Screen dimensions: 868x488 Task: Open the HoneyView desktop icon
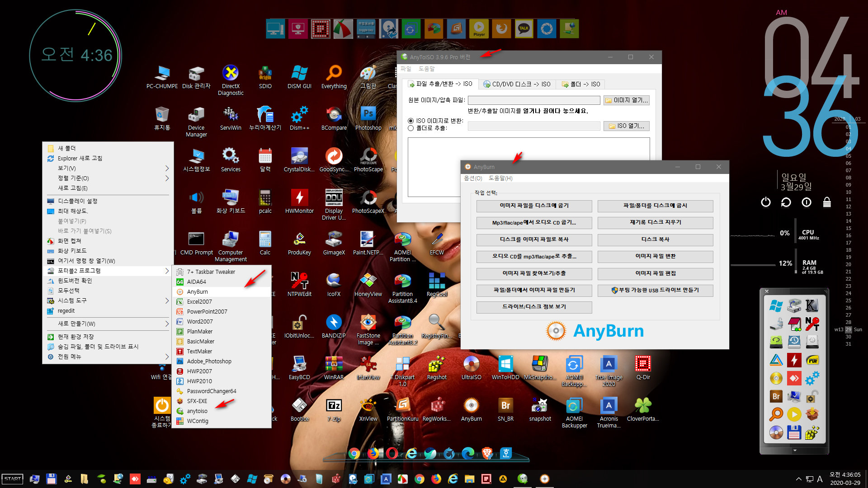[368, 285]
